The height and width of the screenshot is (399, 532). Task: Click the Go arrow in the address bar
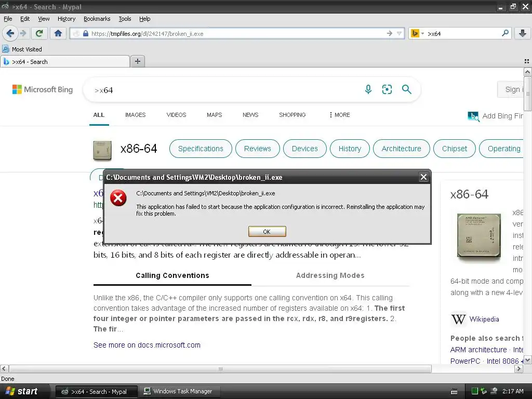[389, 33]
